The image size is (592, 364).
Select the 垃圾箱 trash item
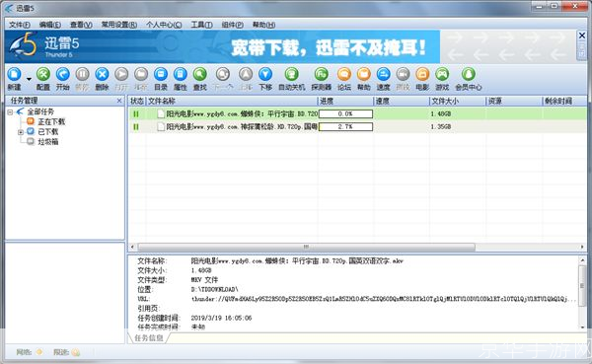pyautogui.click(x=48, y=142)
